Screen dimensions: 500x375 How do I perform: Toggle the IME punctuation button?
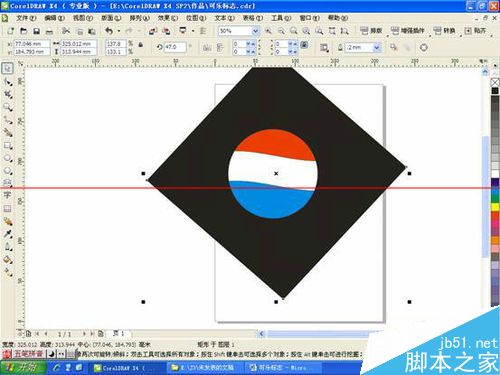tap(61, 354)
